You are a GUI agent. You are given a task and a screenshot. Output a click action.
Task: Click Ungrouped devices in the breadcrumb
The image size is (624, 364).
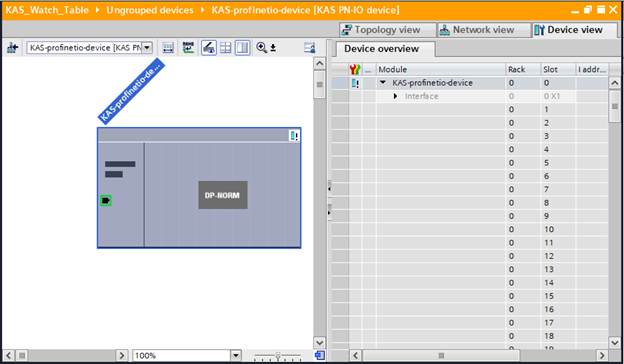pyautogui.click(x=150, y=10)
